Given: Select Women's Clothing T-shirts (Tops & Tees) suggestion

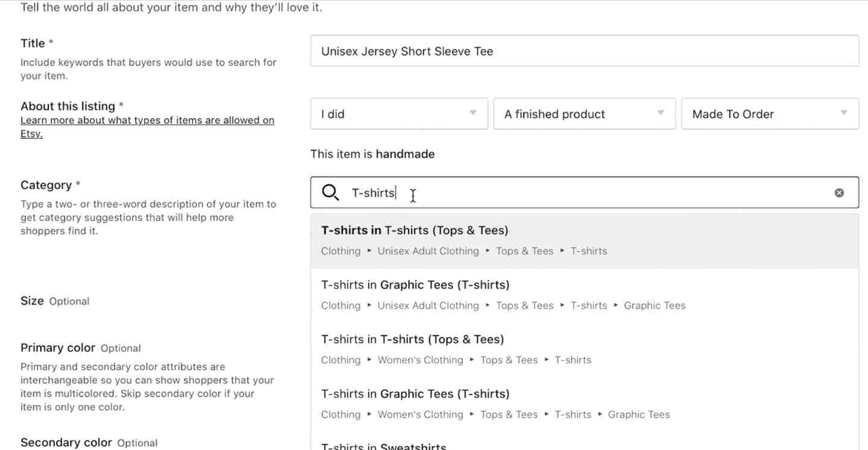Looking at the screenshot, I should 585,350.
